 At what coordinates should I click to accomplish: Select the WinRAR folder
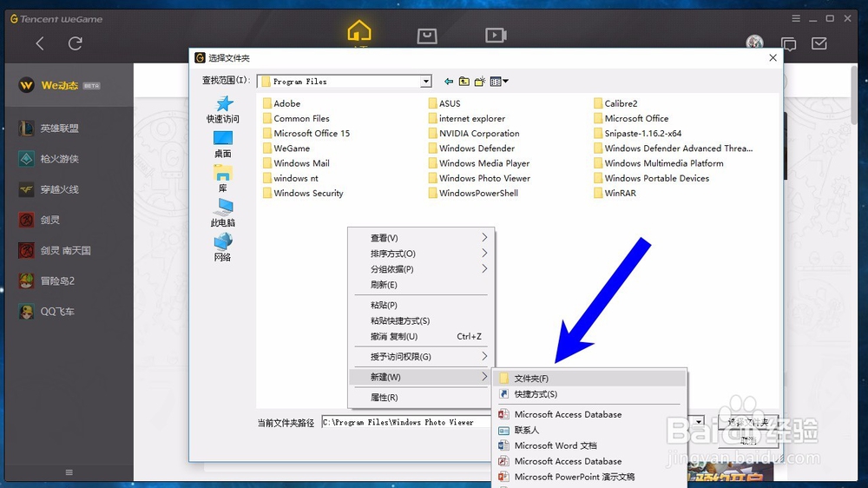[x=615, y=194]
